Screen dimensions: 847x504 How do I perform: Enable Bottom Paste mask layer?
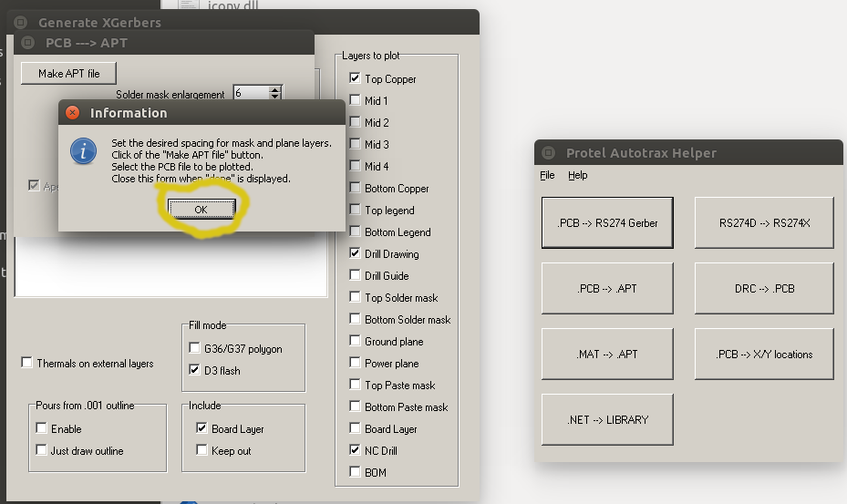(x=355, y=406)
